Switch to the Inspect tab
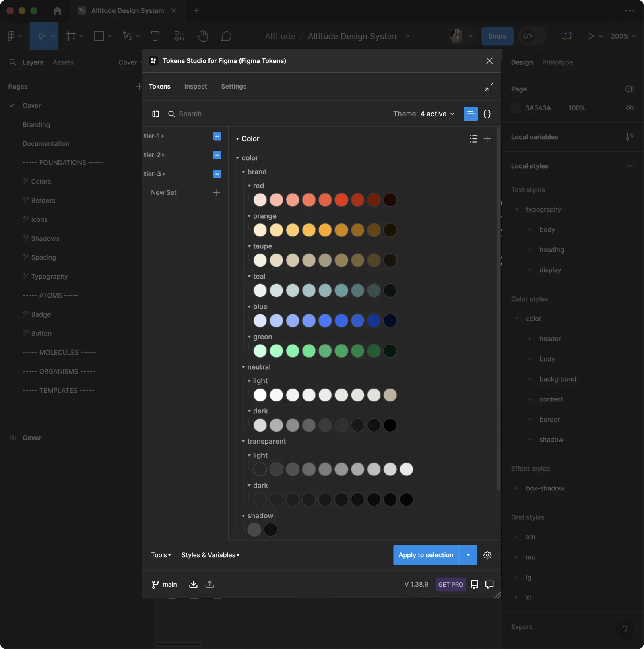The height and width of the screenshot is (649, 644). [x=196, y=87]
